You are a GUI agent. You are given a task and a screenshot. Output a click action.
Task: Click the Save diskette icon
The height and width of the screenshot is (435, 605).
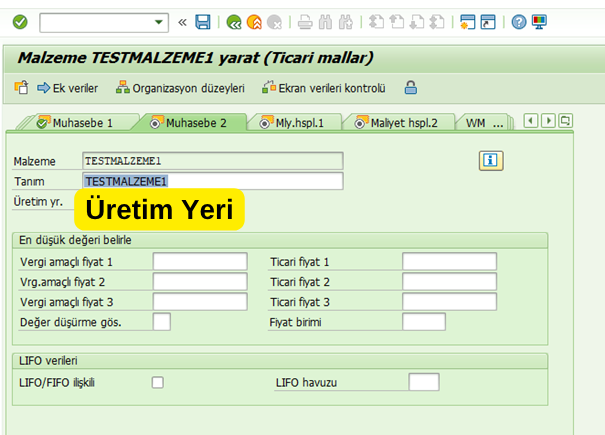point(203,21)
